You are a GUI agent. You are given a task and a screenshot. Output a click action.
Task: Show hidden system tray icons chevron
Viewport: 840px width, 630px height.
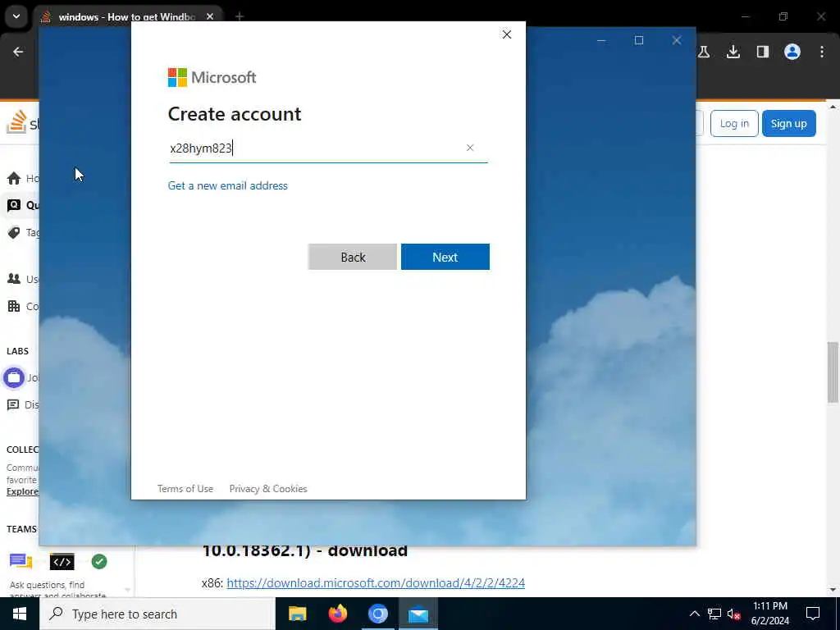pos(694,614)
